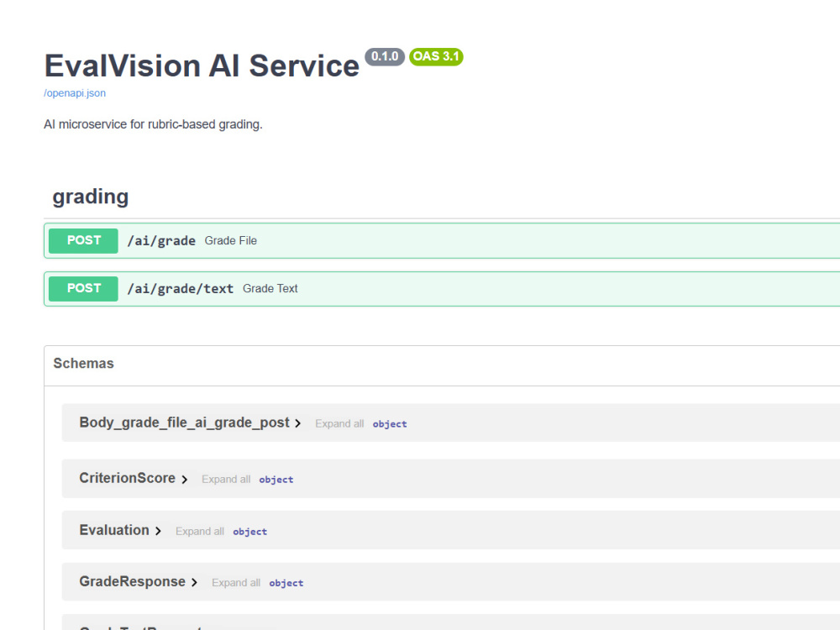Click the /ai/grade/text path text
Image resolution: width=840 pixels, height=630 pixels.
click(x=180, y=289)
